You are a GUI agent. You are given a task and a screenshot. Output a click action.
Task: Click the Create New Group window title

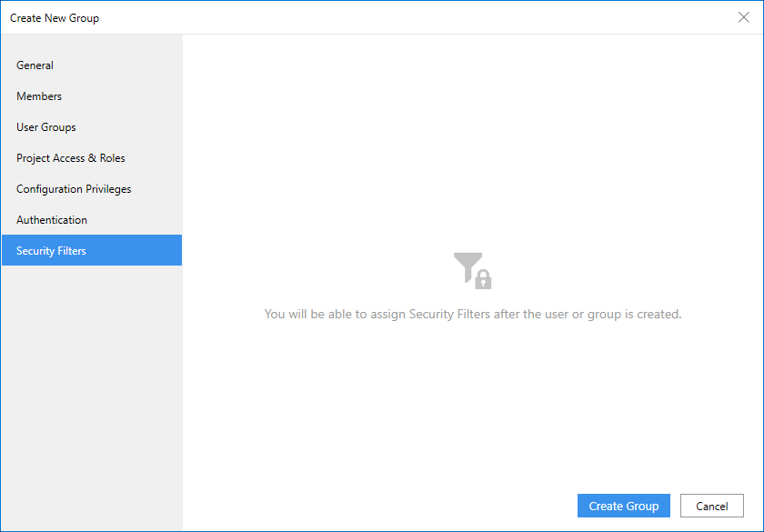(55, 18)
